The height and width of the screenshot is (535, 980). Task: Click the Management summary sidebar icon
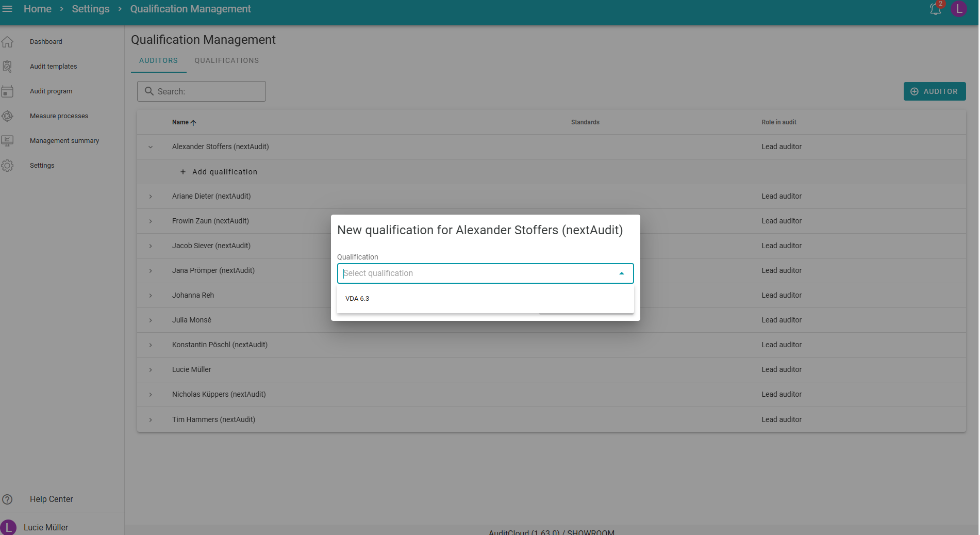[7, 141]
